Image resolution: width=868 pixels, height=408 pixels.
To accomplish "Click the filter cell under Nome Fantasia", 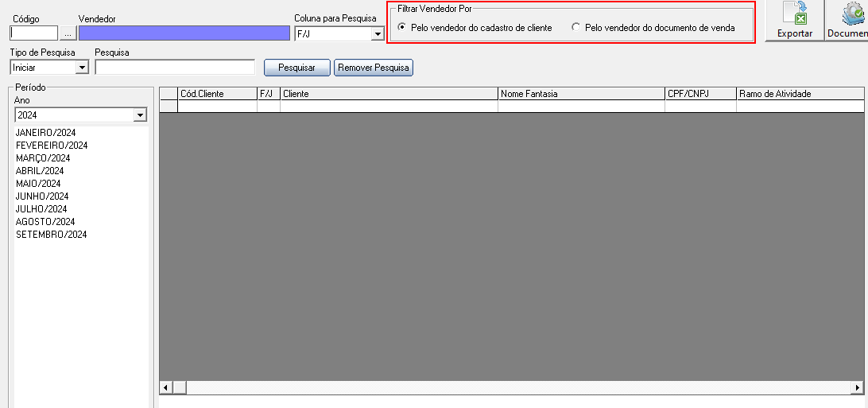I will (581, 107).
